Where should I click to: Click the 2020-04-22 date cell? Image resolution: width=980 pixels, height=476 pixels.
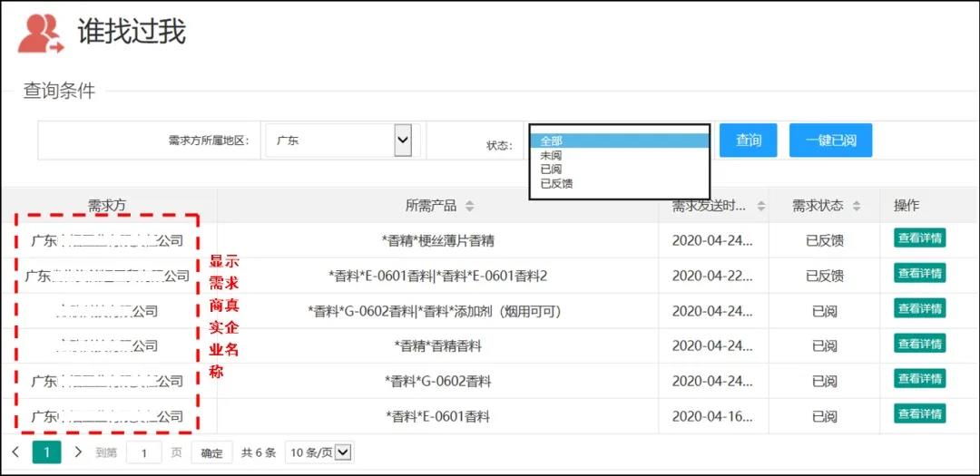pyautogui.click(x=712, y=276)
